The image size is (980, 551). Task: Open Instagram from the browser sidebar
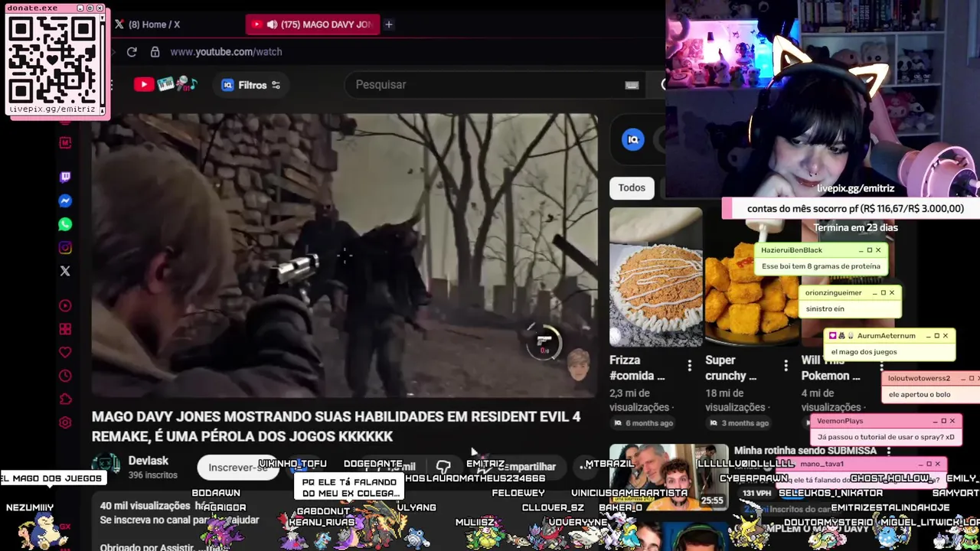[65, 248]
